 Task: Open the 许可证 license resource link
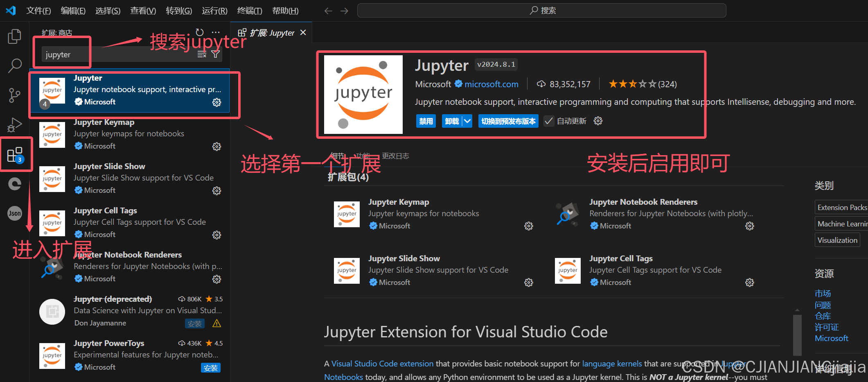click(827, 327)
